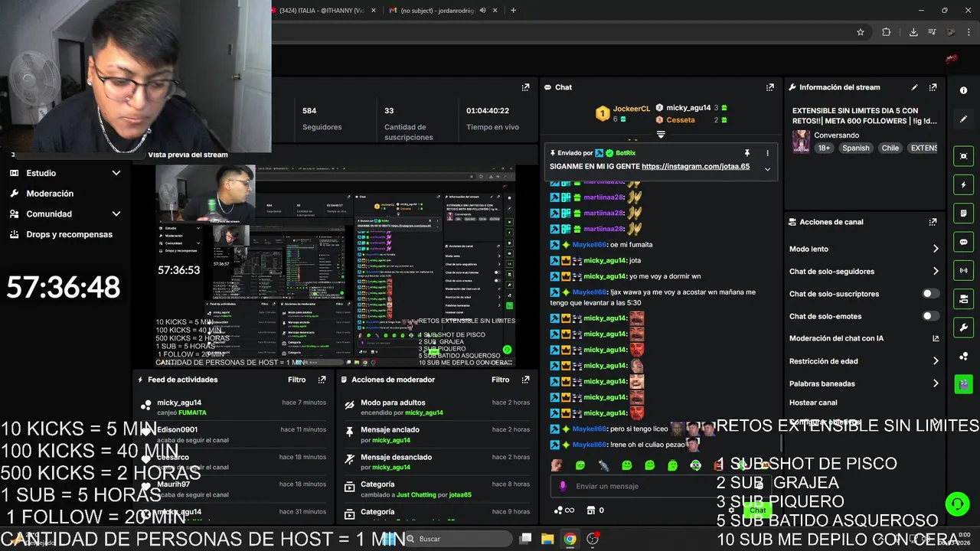This screenshot has width=980, height=551.
Task: Click username Maykell66 on fumaita message
Action: pos(589,244)
